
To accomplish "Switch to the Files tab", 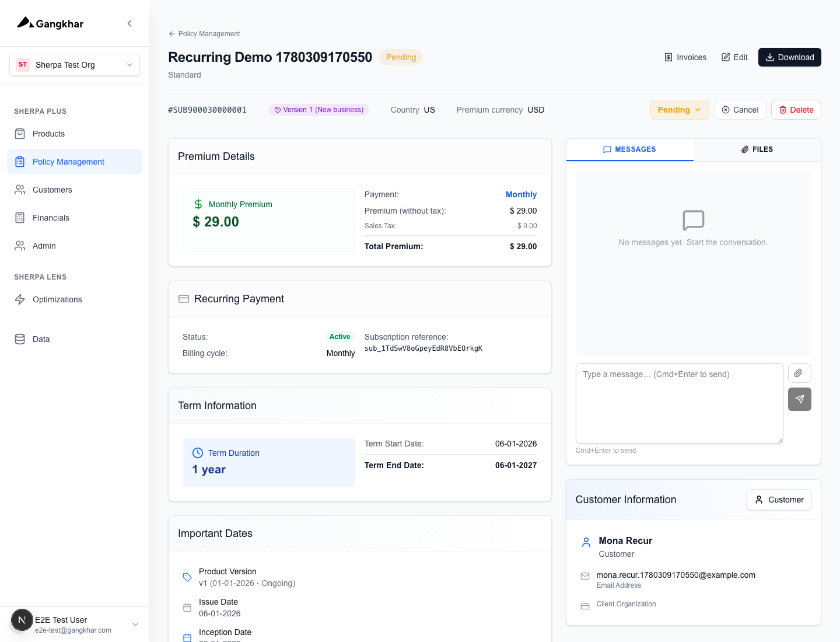I will (x=757, y=149).
